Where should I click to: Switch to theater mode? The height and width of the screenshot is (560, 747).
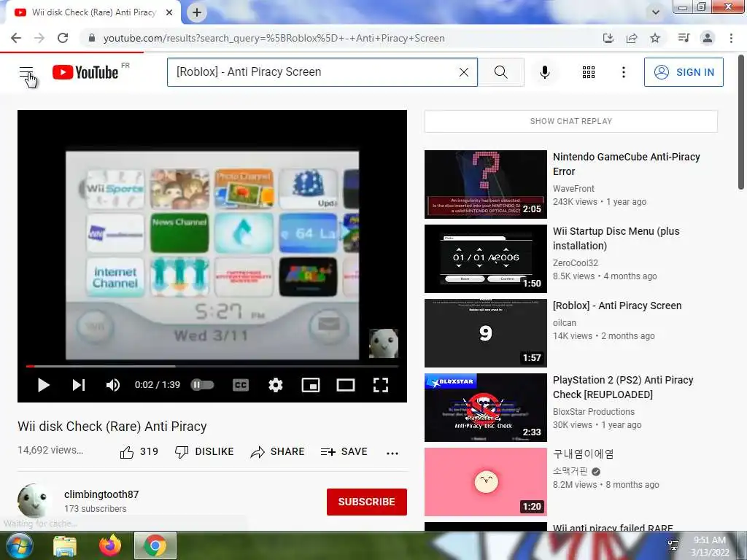tap(345, 385)
